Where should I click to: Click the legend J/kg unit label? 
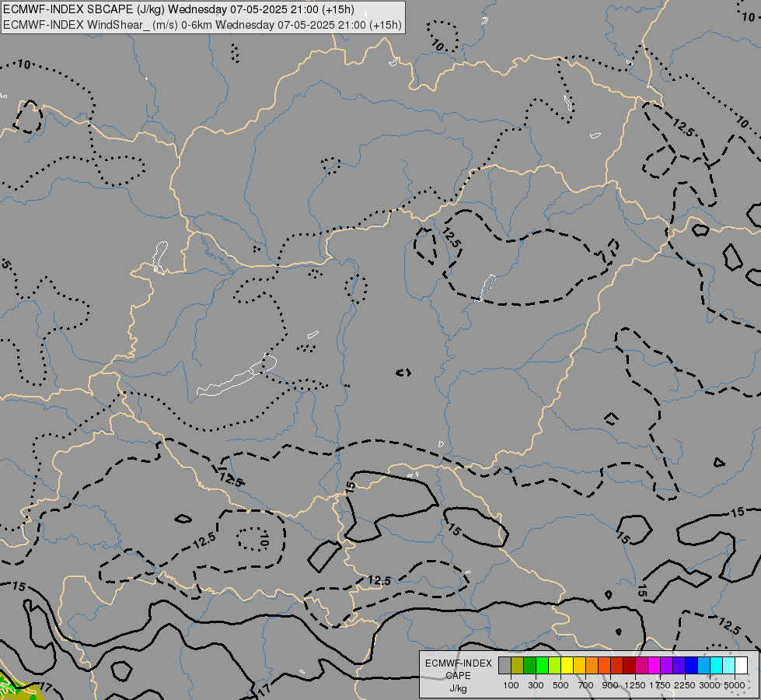458,688
